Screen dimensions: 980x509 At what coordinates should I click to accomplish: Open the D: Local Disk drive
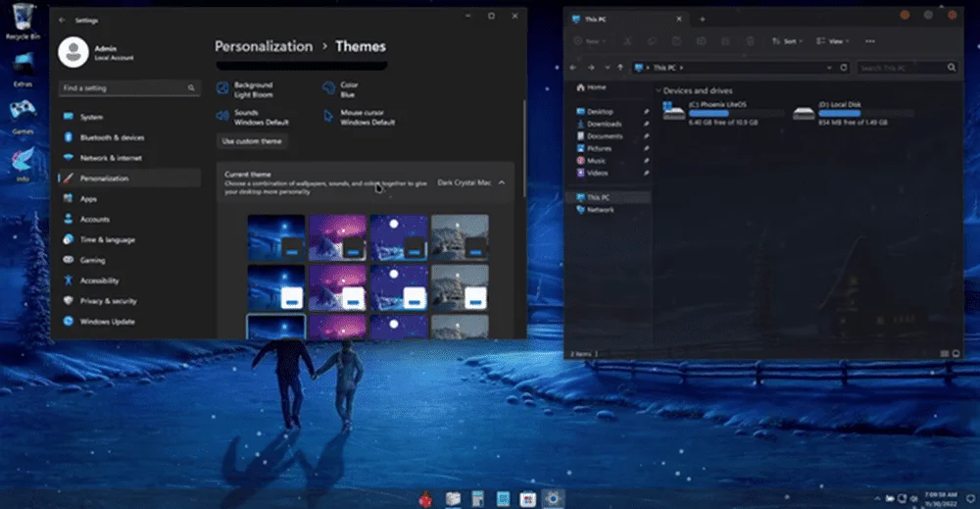click(854, 113)
